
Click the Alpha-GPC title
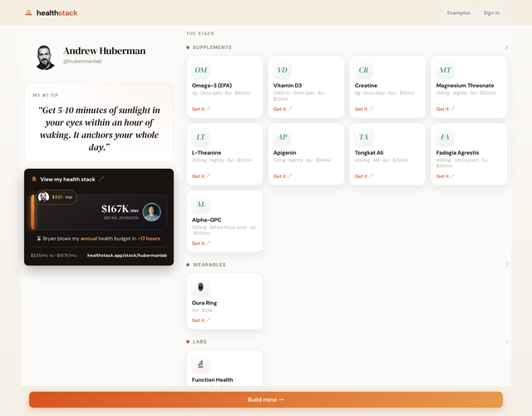(206, 220)
